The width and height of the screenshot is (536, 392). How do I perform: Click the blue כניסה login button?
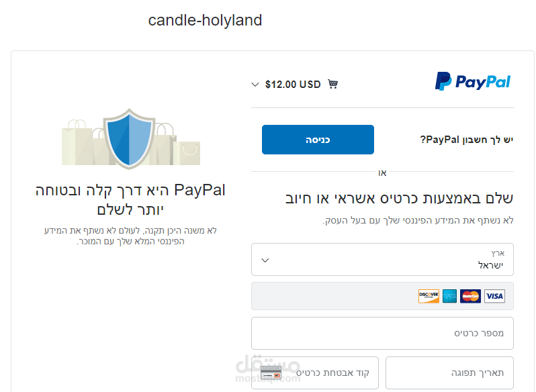coord(318,140)
